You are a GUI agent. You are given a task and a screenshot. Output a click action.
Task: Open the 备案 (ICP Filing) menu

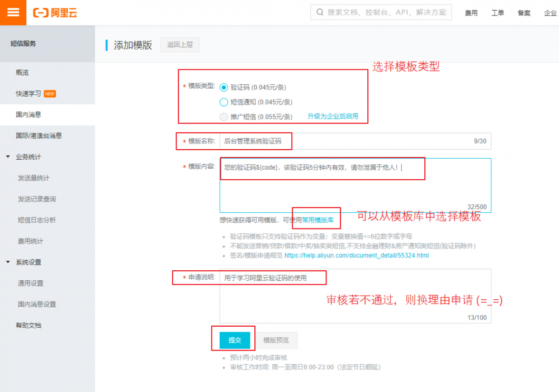click(523, 12)
